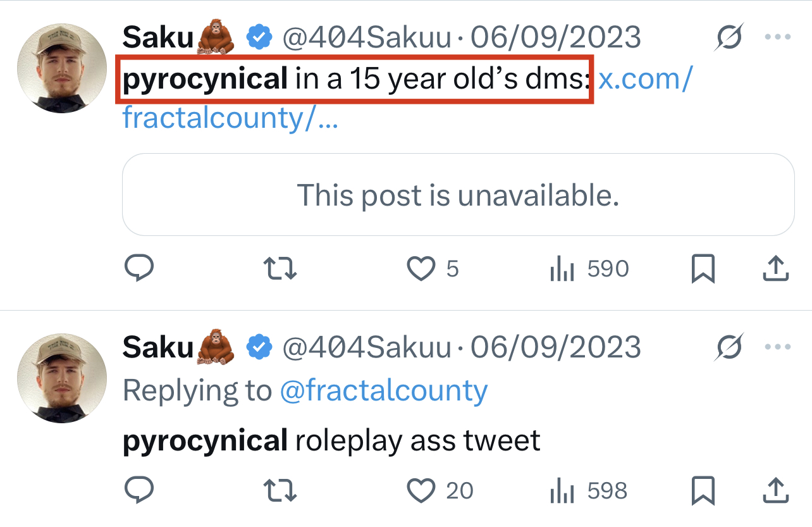This screenshot has width=812, height=527.
Task: Like the post with 20 likes
Action: pos(421,490)
